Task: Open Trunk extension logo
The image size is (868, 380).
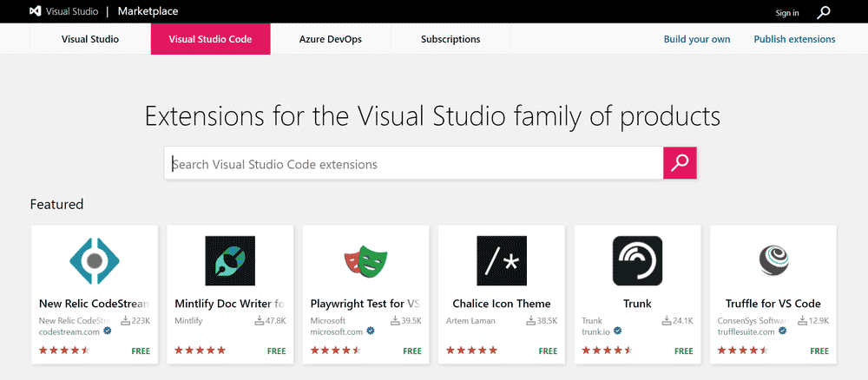Action: point(638,260)
